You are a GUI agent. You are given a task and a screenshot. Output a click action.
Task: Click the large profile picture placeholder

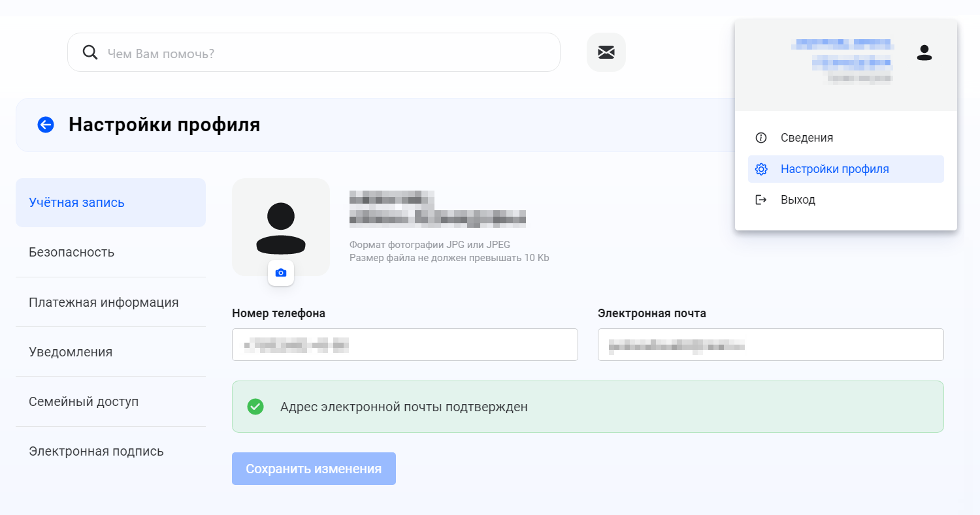click(x=281, y=227)
